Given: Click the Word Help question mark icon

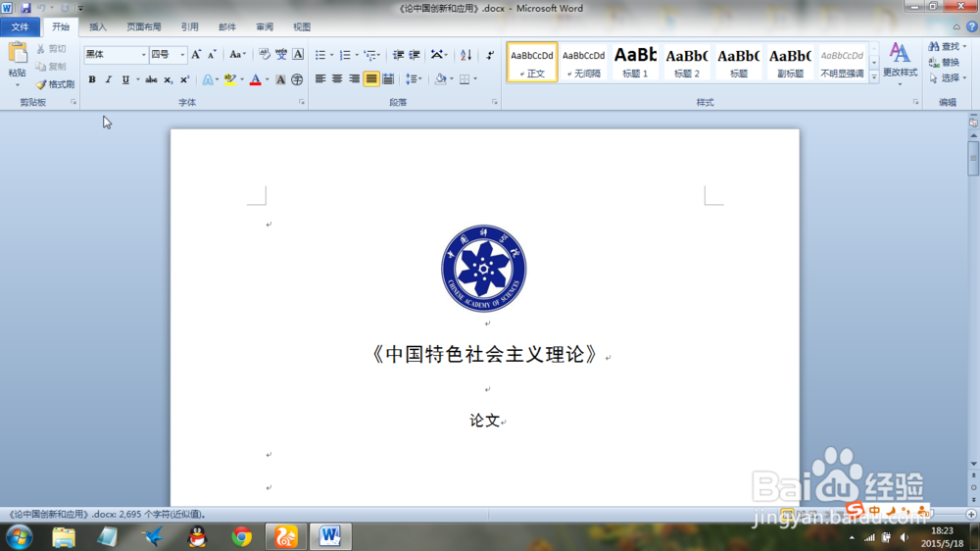Looking at the screenshot, I should (x=972, y=26).
